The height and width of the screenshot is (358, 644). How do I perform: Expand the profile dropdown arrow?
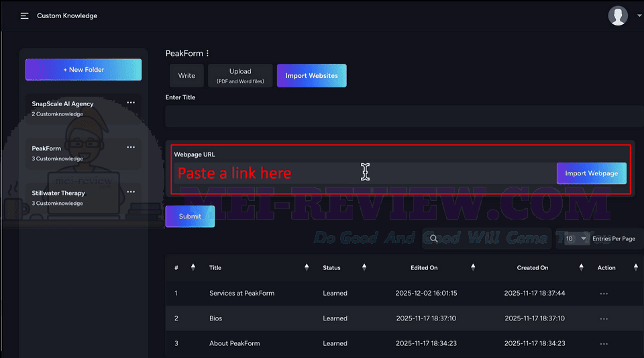click(x=639, y=15)
